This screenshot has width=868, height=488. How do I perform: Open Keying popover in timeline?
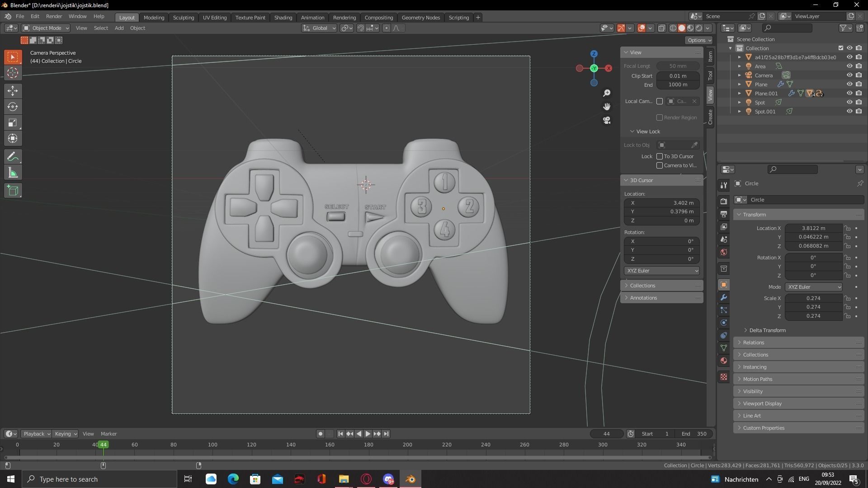coord(65,434)
